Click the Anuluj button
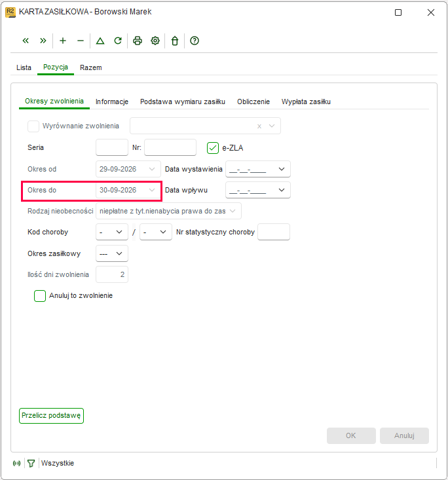This screenshot has width=448, height=480. click(x=404, y=435)
